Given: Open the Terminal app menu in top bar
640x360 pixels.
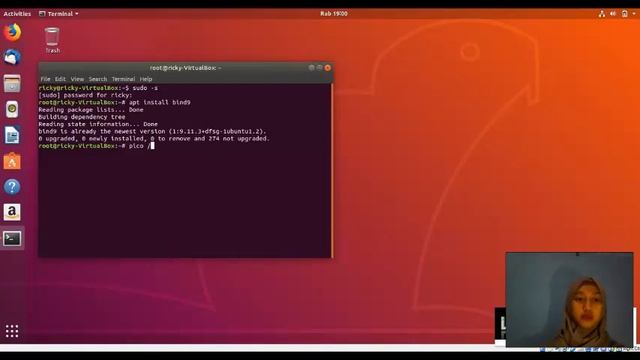Looking at the screenshot, I should [x=58, y=13].
